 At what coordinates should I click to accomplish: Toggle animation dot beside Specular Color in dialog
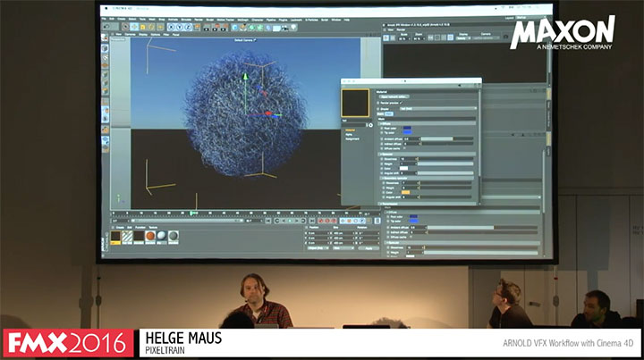(382, 168)
